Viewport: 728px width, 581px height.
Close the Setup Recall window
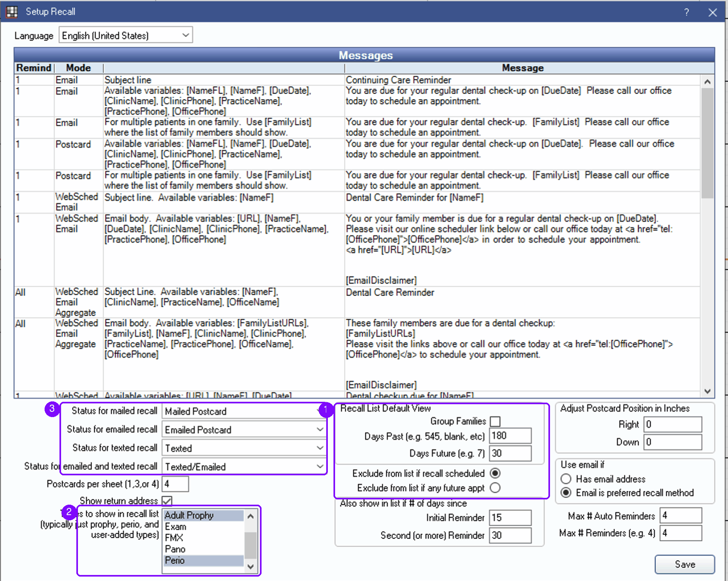713,12
